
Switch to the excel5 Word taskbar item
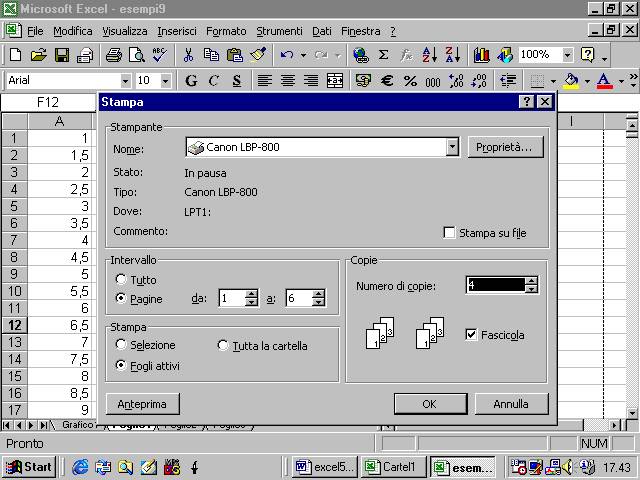pyautogui.click(x=325, y=467)
